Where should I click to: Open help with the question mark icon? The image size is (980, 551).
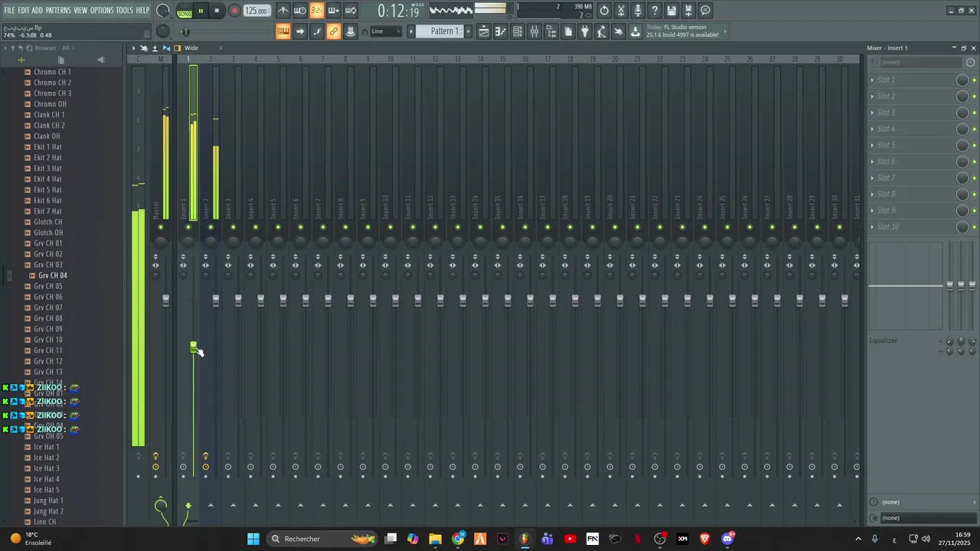(x=655, y=11)
